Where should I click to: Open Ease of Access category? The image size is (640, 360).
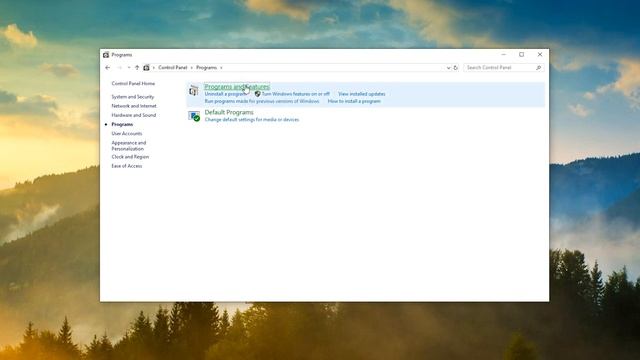(127, 166)
